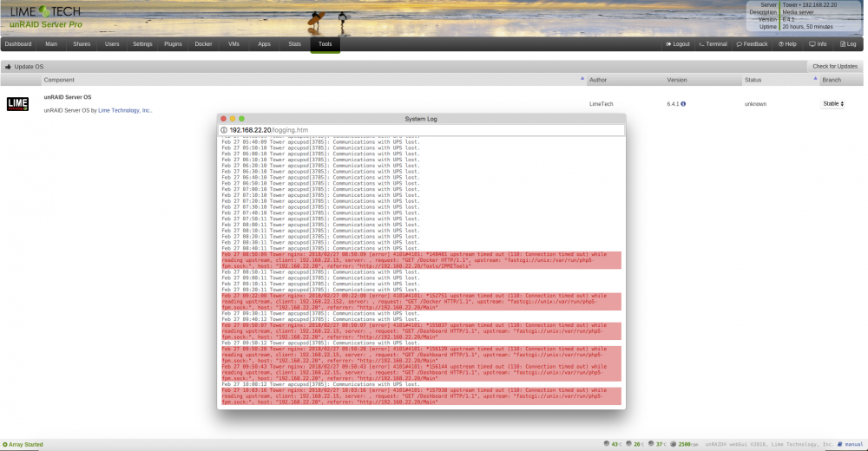Open the Stable branch dropdown
Viewport: 868px width, 451px height.
coord(832,104)
